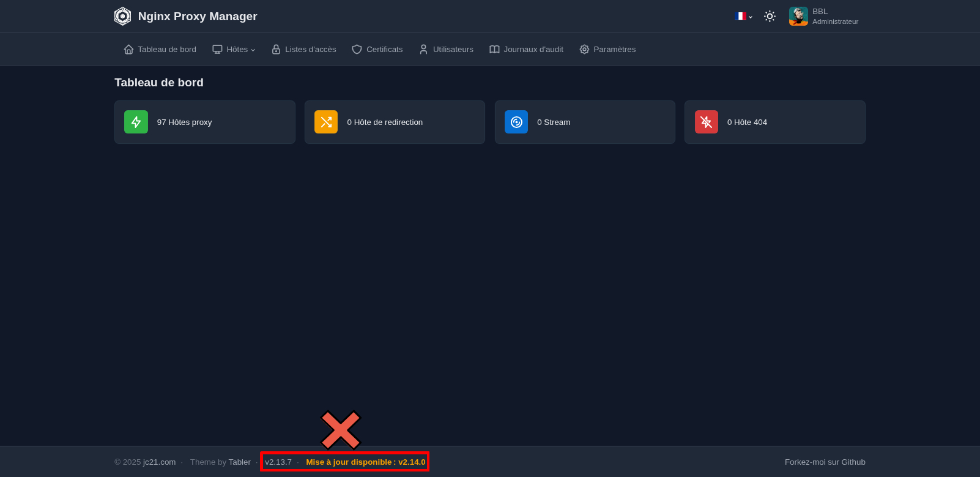Viewport: 980px width, 477px height.
Task: Click the shield icon for Certificats
Action: click(357, 50)
